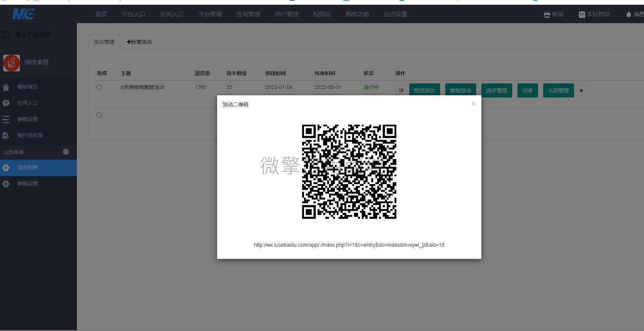
Task: Open 首页 in top navigation
Action: (x=101, y=14)
